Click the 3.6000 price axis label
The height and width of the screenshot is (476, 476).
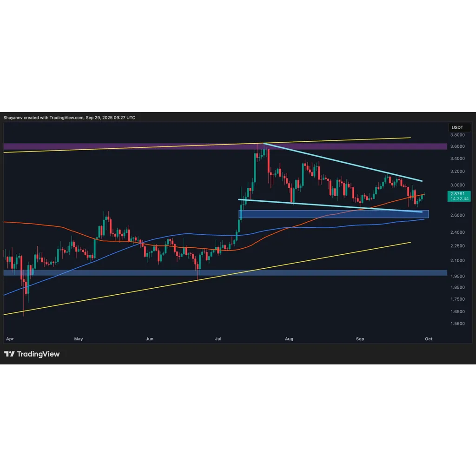tap(457, 146)
